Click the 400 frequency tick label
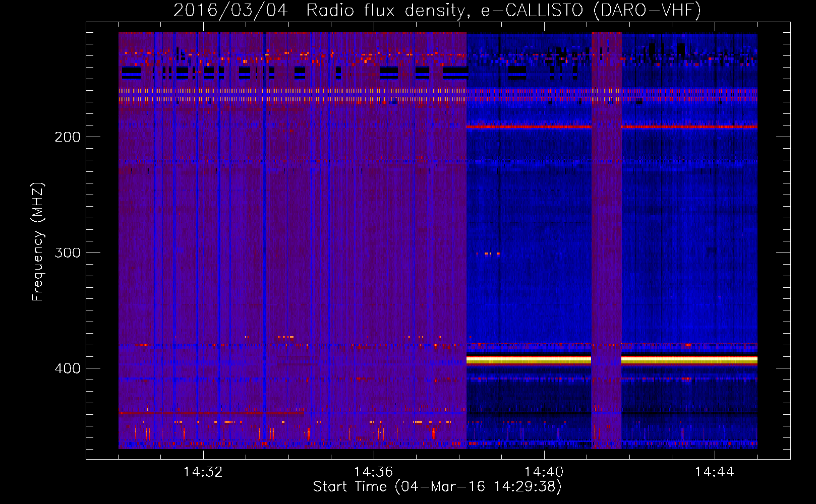Screen dimensions: 816x504 68,368
